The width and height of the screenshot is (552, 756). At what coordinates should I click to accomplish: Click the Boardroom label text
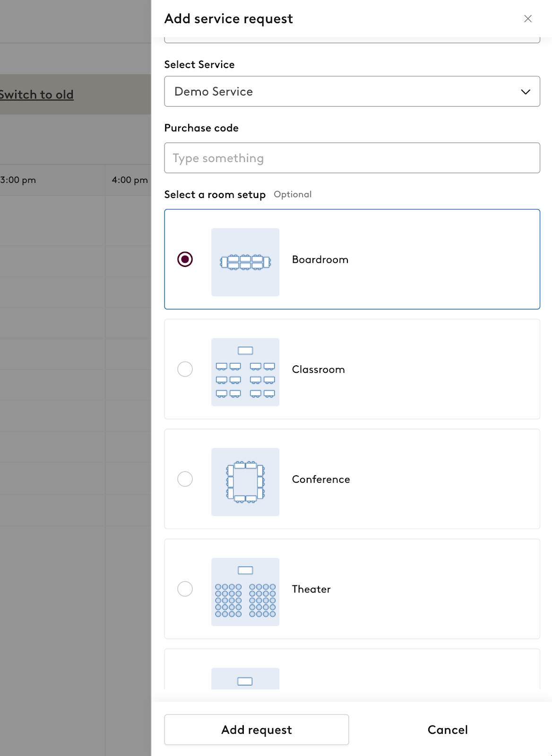320,259
